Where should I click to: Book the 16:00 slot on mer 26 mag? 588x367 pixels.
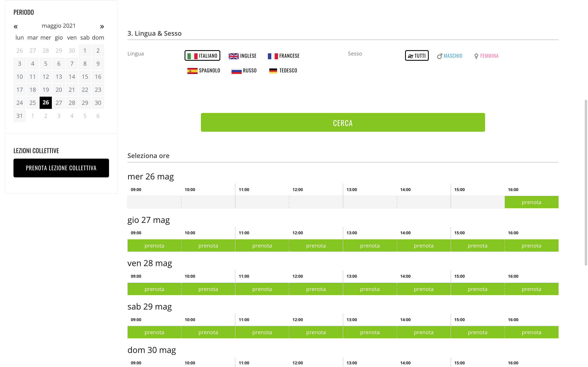click(x=531, y=202)
